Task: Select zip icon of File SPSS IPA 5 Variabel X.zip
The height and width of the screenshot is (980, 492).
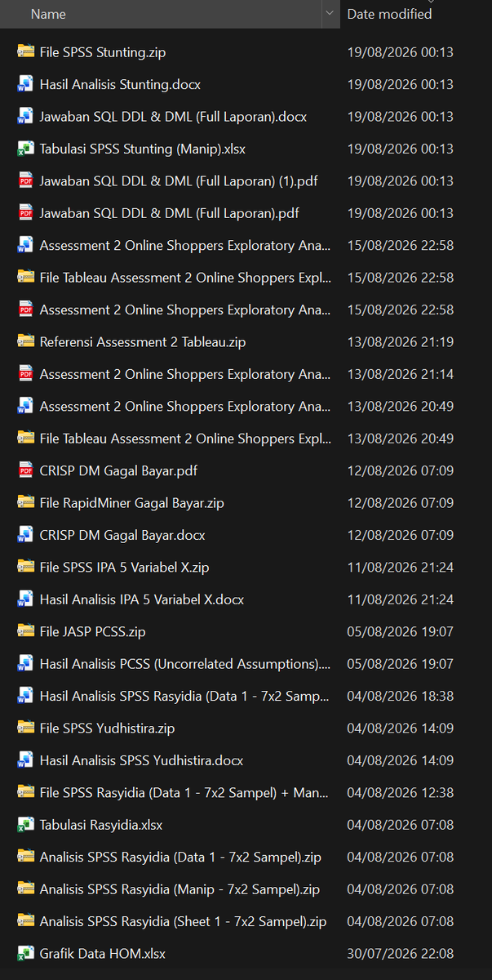Action: 25,568
